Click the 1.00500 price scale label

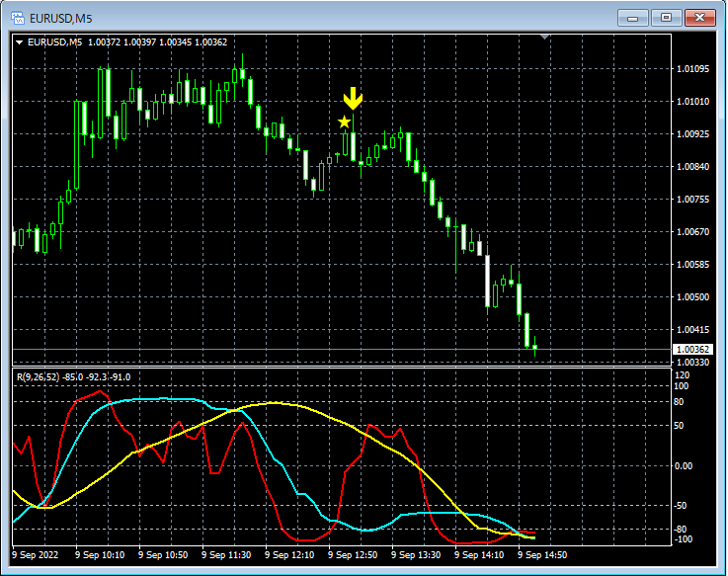[x=692, y=296]
